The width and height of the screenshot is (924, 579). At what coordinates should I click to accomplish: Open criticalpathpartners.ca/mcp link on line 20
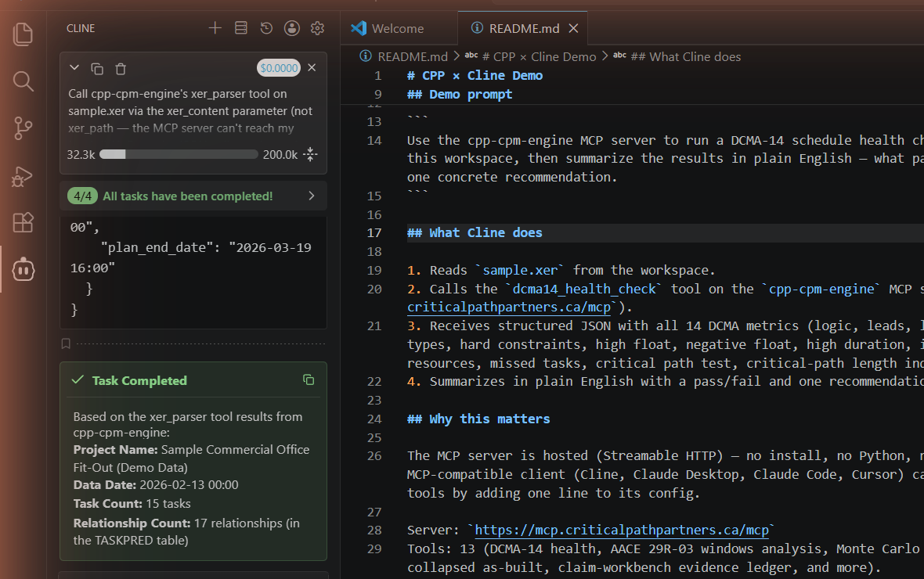click(x=509, y=307)
